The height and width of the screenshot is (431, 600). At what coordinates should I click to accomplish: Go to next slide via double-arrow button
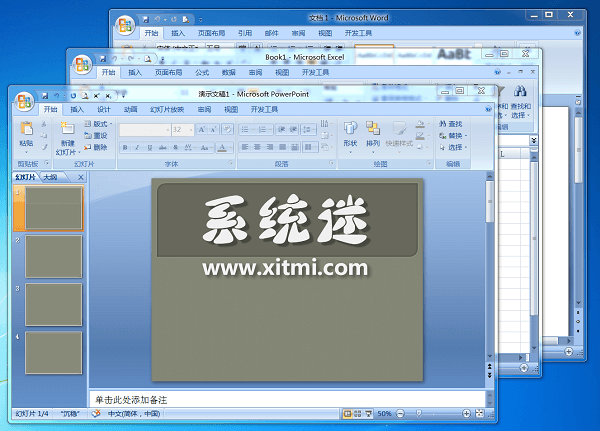(490, 376)
